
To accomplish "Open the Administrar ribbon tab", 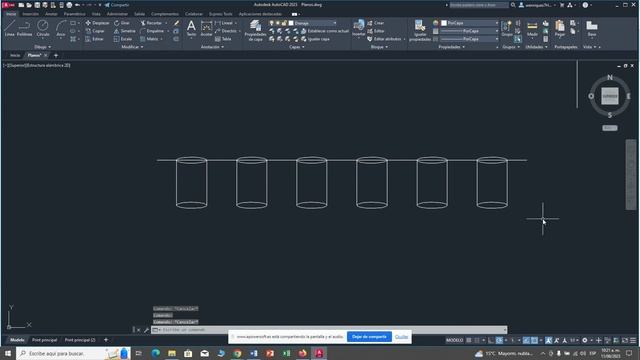I will (117, 14).
